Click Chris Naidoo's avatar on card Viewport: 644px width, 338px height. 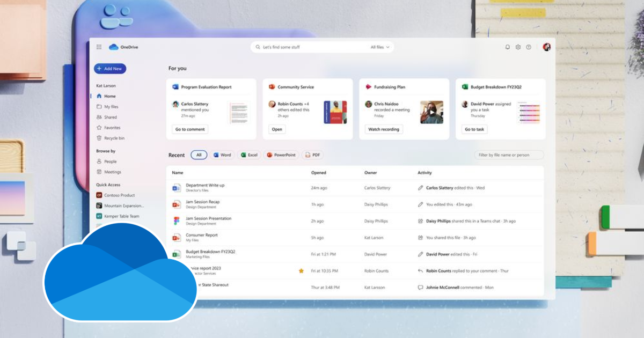(x=369, y=104)
